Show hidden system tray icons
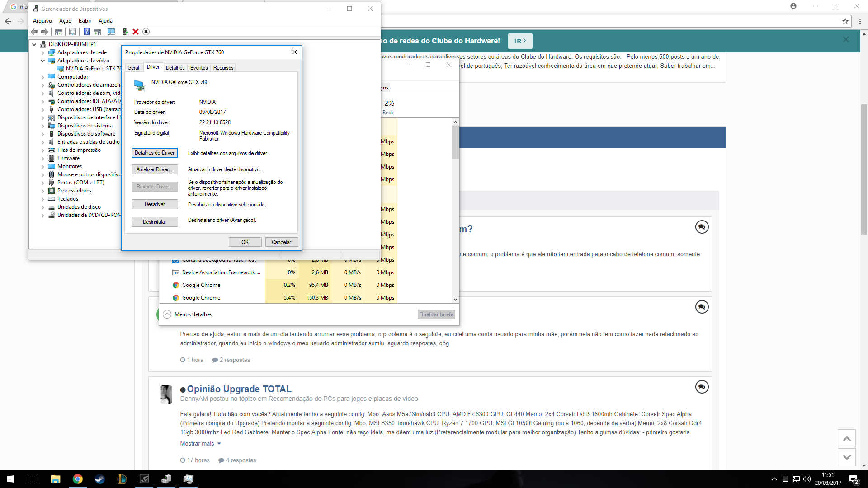Viewport: 868px width, 488px height. [x=774, y=479]
